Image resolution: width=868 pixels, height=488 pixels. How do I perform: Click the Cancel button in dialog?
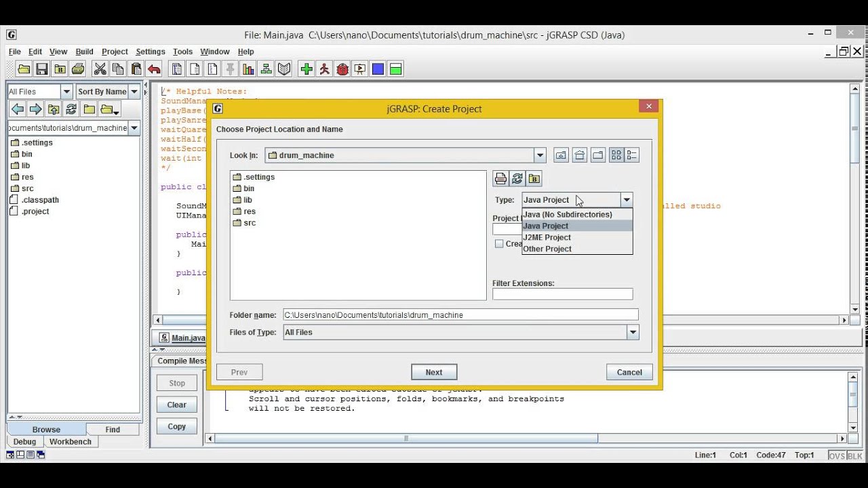629,372
